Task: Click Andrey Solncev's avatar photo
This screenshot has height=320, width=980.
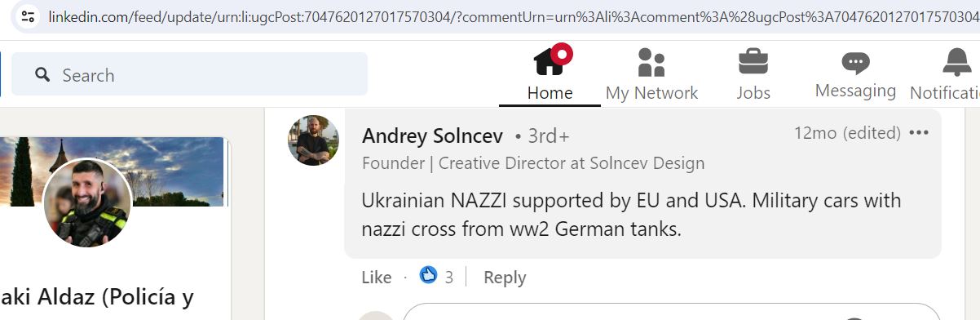Action: (313, 140)
